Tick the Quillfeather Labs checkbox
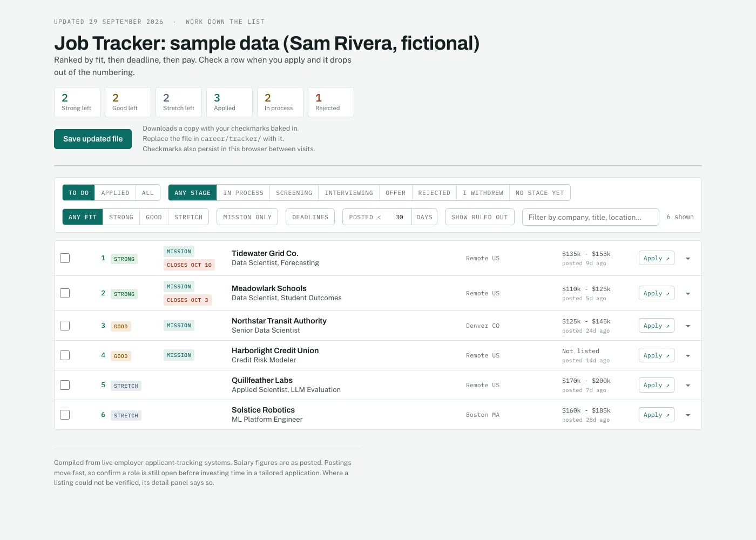The height and width of the screenshot is (540, 756). [65, 385]
